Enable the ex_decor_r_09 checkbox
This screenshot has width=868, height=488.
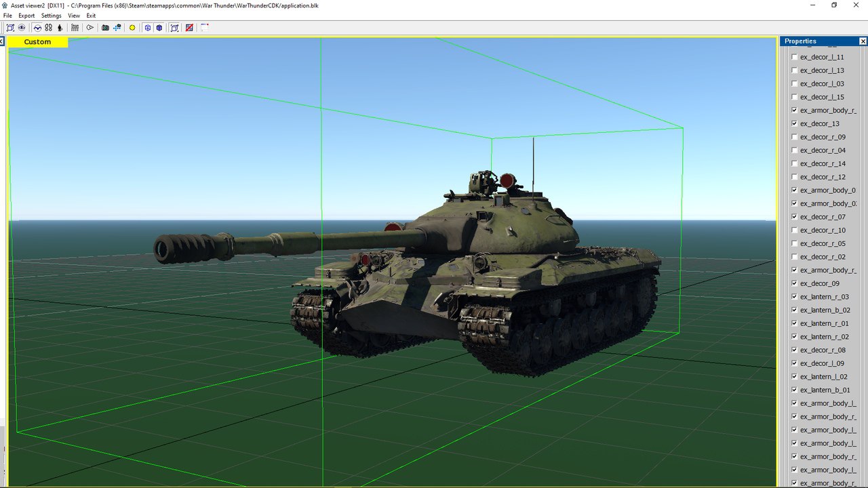[x=795, y=137]
